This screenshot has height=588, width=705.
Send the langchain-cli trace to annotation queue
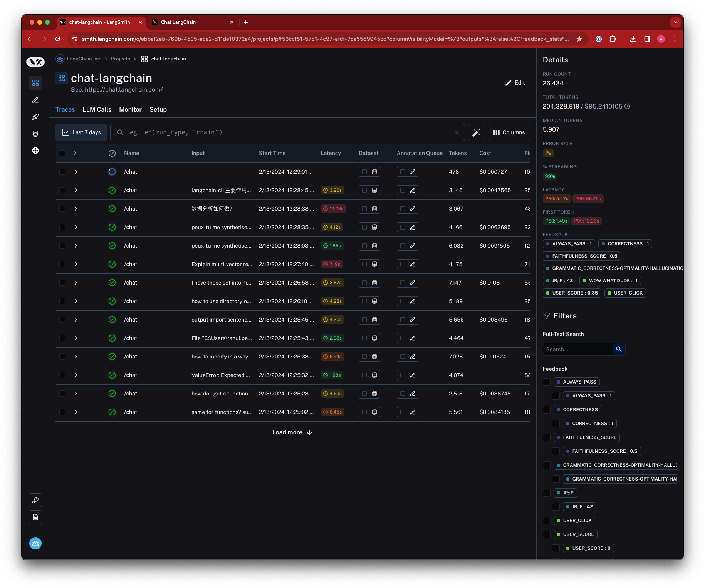(408, 190)
